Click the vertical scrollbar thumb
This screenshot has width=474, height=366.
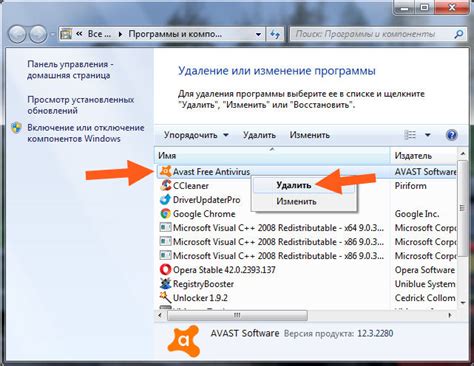pos(462,208)
